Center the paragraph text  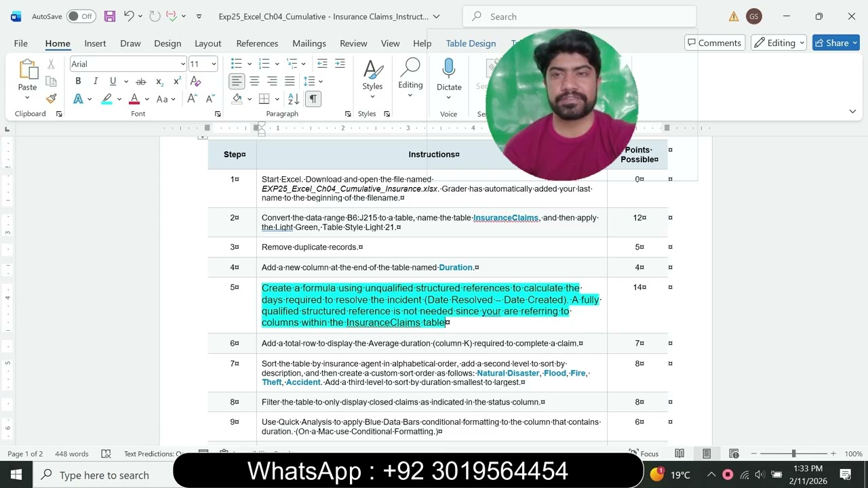[x=254, y=81]
